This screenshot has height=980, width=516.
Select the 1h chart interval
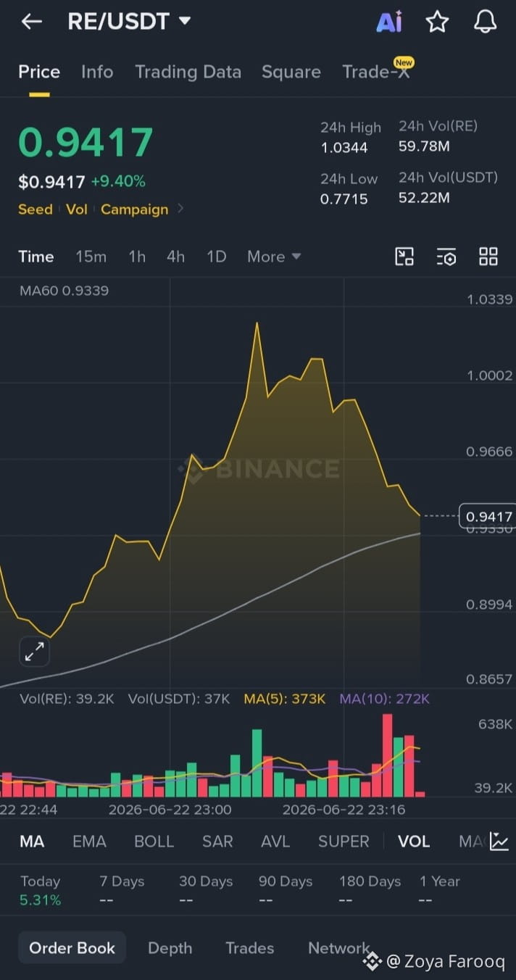(137, 257)
